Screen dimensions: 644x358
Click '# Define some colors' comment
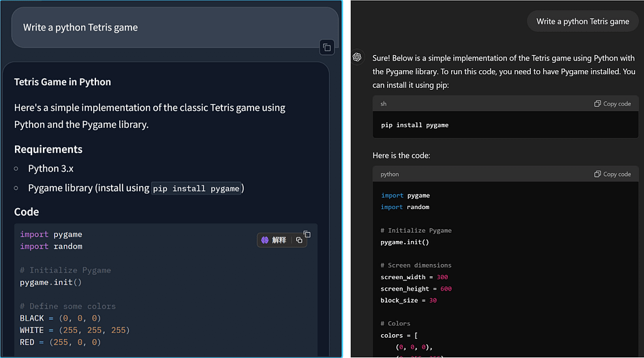(67, 306)
